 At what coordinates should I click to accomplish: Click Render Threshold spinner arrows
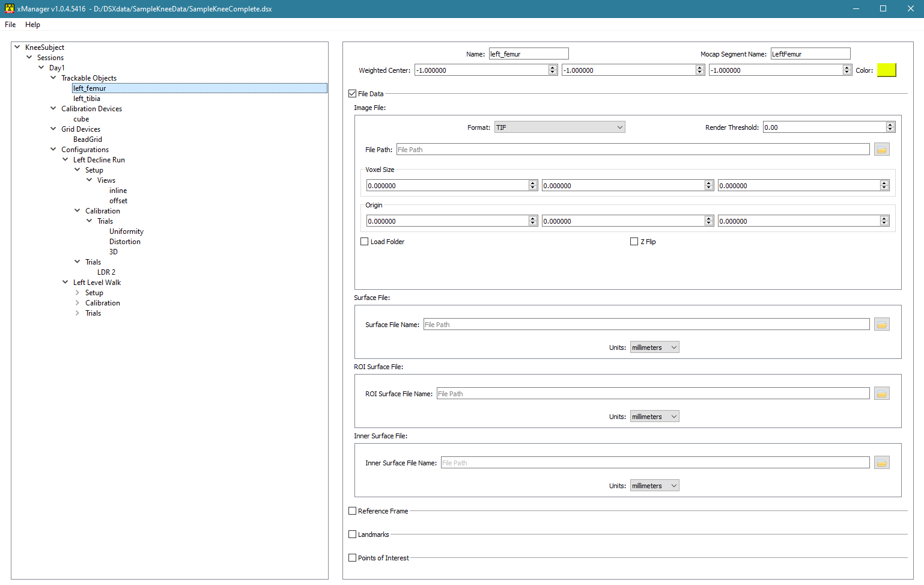890,127
